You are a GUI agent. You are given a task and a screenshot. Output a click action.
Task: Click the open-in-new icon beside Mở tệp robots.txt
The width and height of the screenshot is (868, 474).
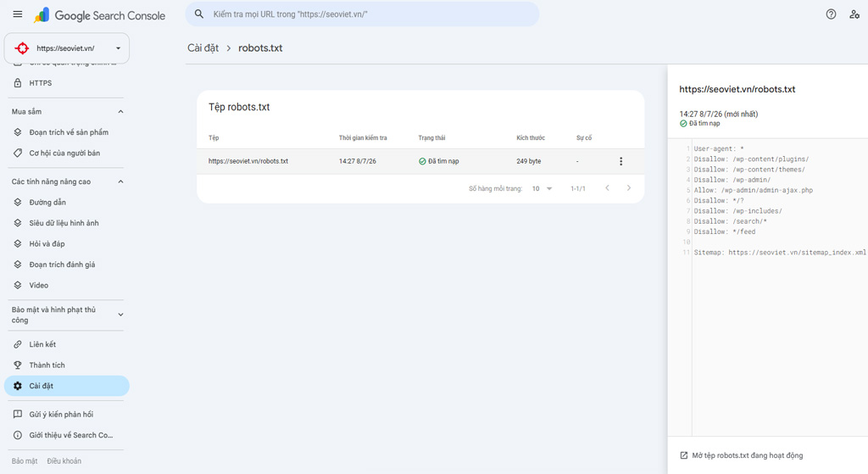click(684, 455)
